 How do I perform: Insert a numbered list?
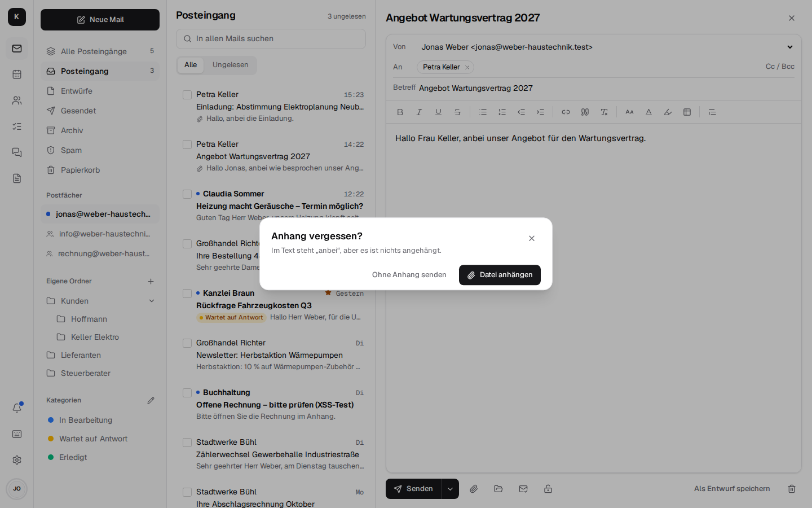(502, 112)
